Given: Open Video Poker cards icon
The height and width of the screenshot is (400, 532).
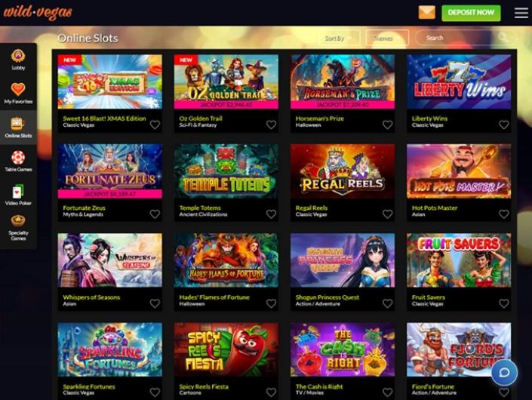Looking at the screenshot, I should pos(18,192).
